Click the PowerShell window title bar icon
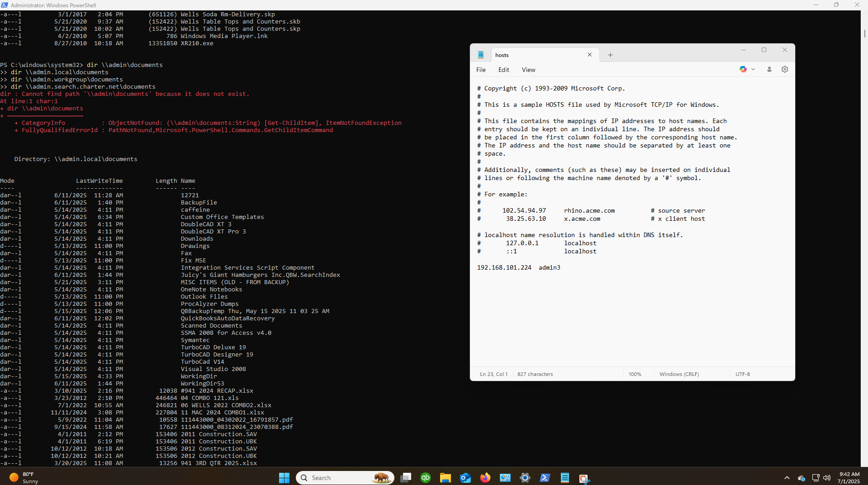868x485 pixels. tap(5, 5)
